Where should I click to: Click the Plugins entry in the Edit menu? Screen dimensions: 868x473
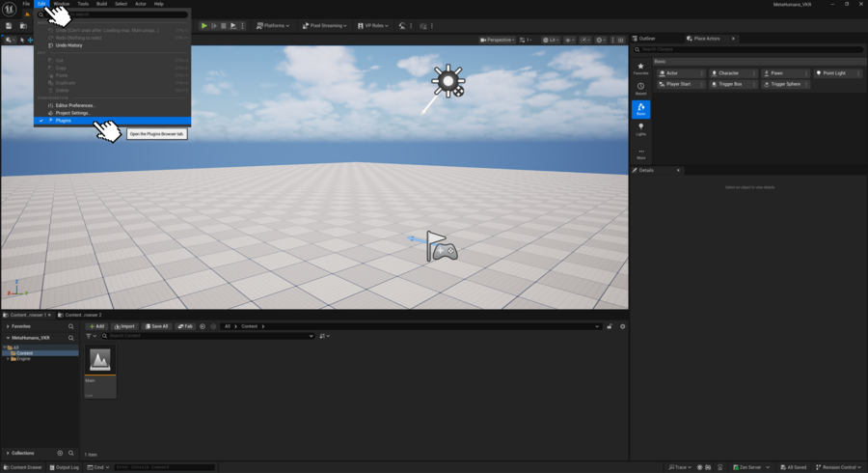tap(63, 121)
